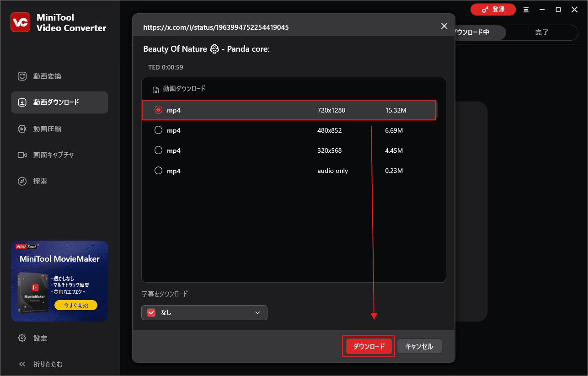Minimize the MiniTool Video Converter window

542,10
